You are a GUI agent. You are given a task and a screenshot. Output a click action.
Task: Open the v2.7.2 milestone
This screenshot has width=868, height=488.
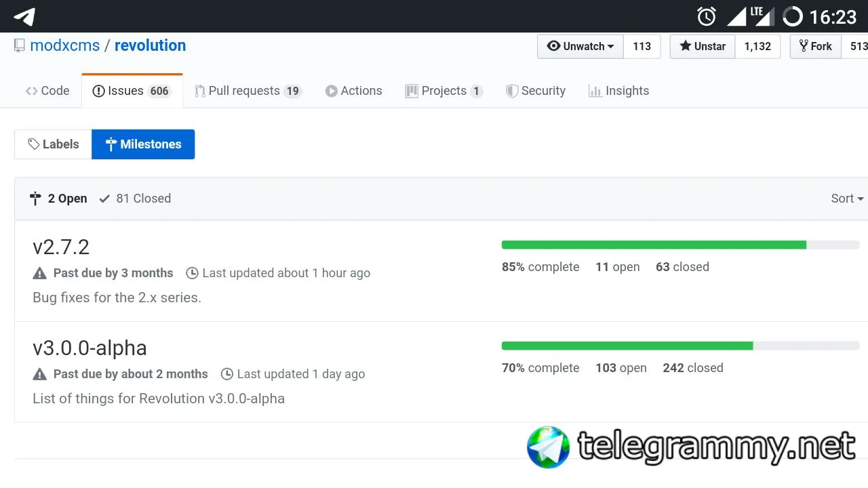click(61, 247)
